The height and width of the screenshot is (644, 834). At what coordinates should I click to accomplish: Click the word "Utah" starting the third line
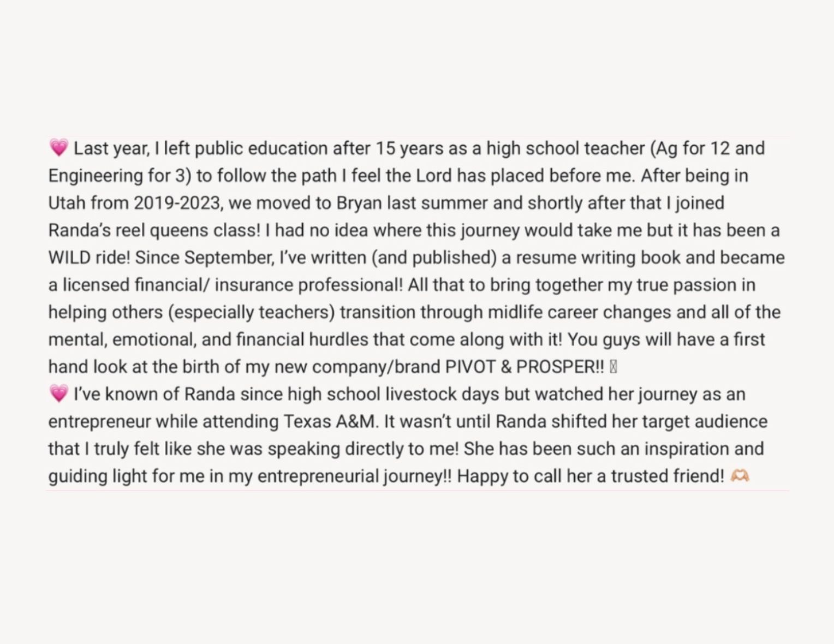tap(67, 203)
